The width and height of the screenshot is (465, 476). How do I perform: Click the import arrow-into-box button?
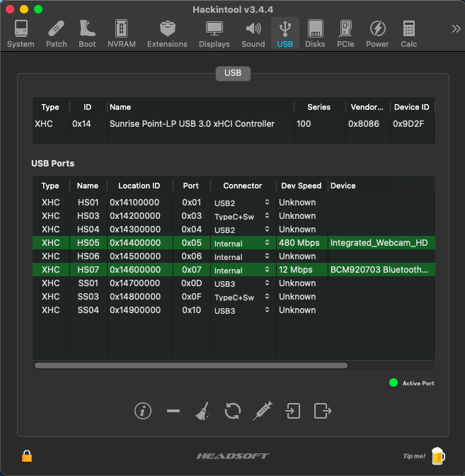click(x=293, y=411)
